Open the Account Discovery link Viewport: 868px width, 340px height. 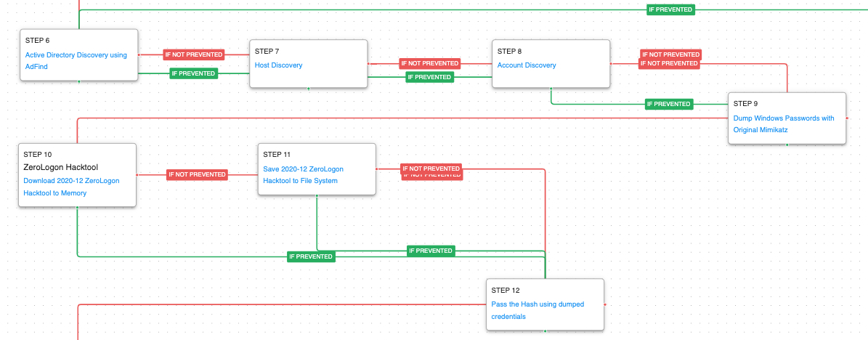point(527,65)
